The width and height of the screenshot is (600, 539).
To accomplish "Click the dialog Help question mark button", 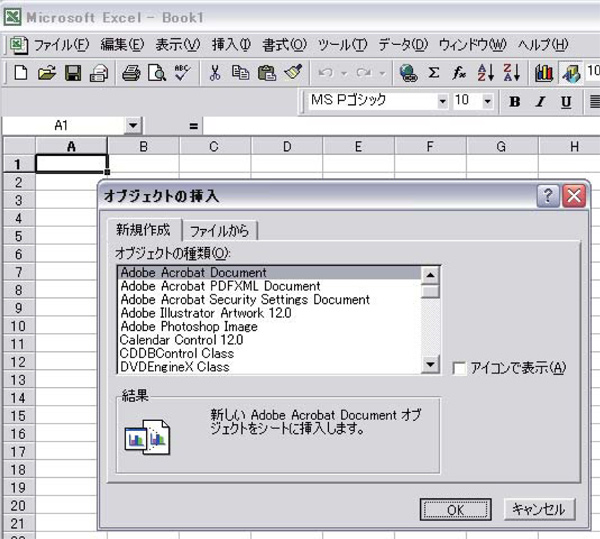I will [x=548, y=196].
